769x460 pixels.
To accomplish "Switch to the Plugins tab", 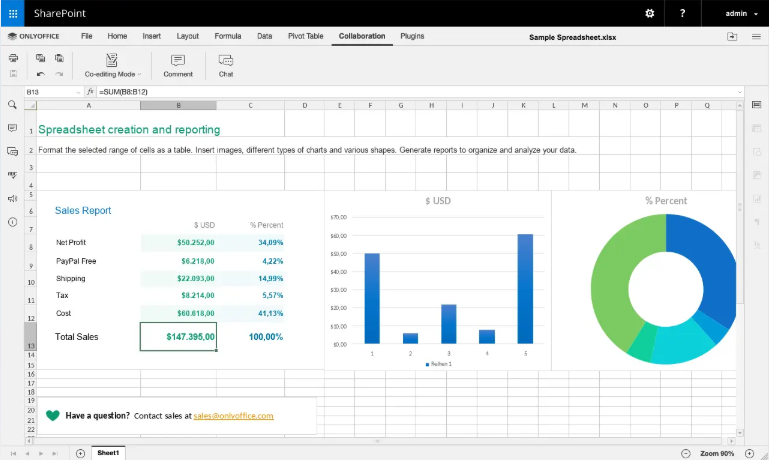I will [412, 36].
